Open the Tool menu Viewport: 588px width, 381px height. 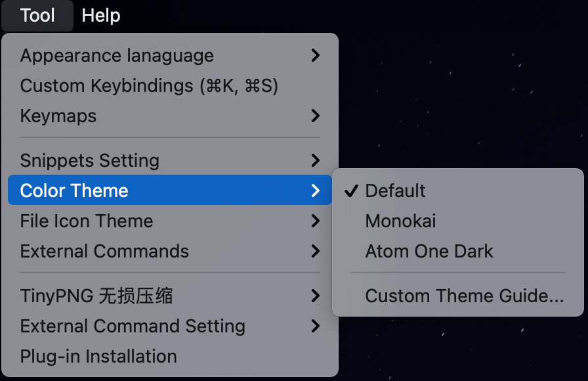[x=37, y=15]
